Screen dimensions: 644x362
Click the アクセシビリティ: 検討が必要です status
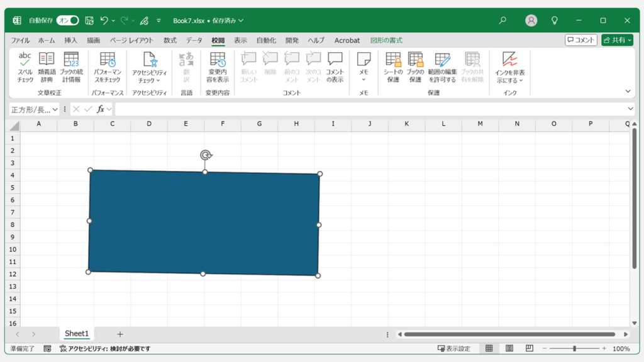pyautogui.click(x=105, y=348)
